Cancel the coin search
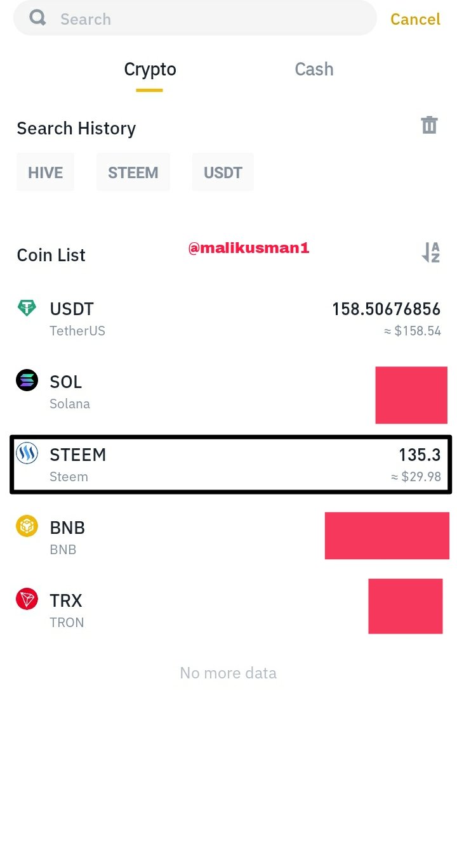Viewport: 457px width, 868px height. (415, 19)
